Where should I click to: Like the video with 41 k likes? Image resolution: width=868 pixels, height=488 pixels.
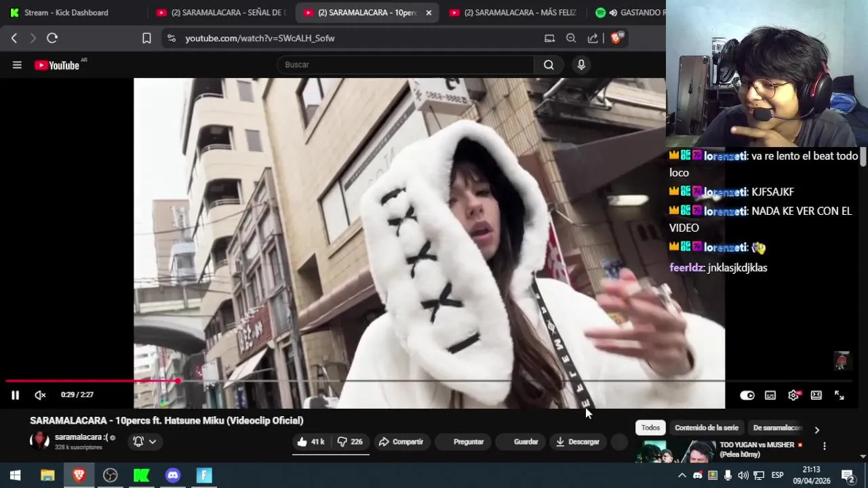coord(311,442)
